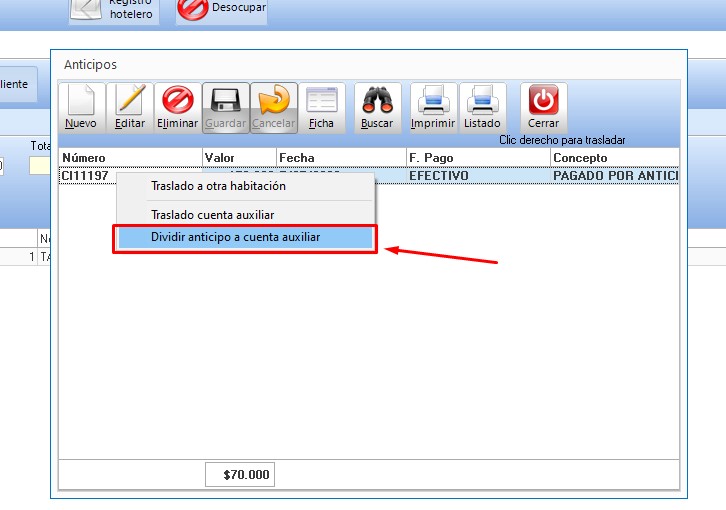Select 'Traslado a otra habitación' menu option
Viewport: 726px width, 510px height.
tap(218, 186)
